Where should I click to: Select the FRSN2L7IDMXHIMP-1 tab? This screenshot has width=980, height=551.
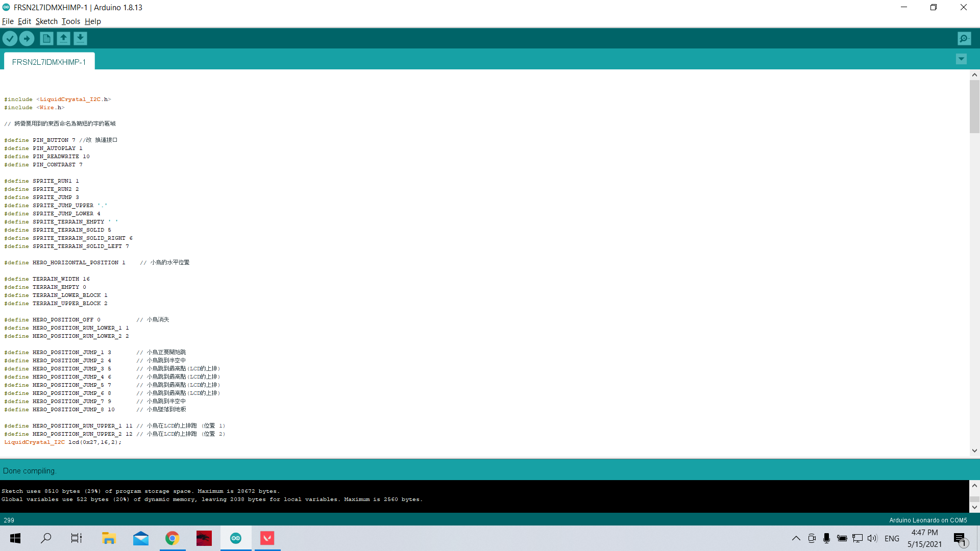point(48,62)
